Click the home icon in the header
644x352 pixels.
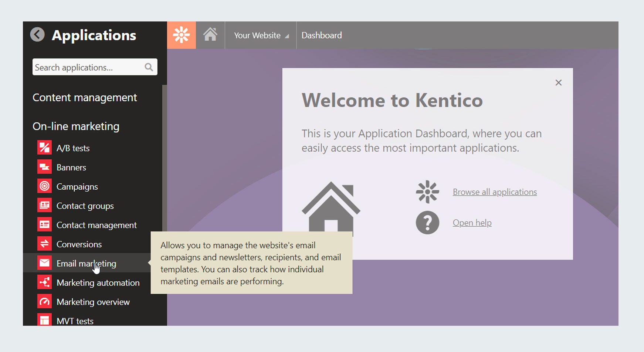pyautogui.click(x=210, y=35)
